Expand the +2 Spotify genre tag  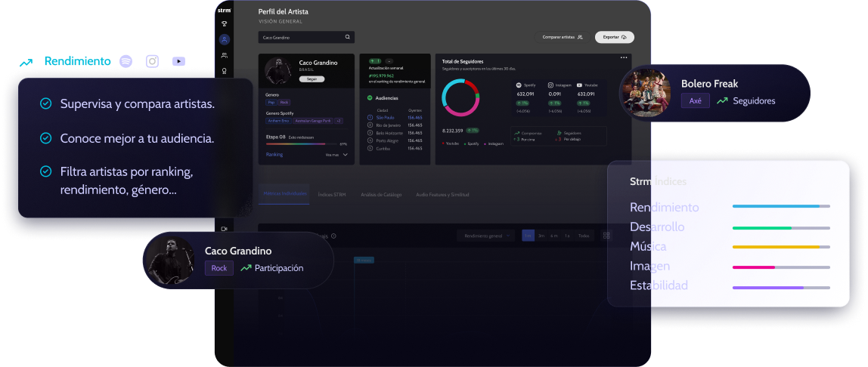coord(338,121)
